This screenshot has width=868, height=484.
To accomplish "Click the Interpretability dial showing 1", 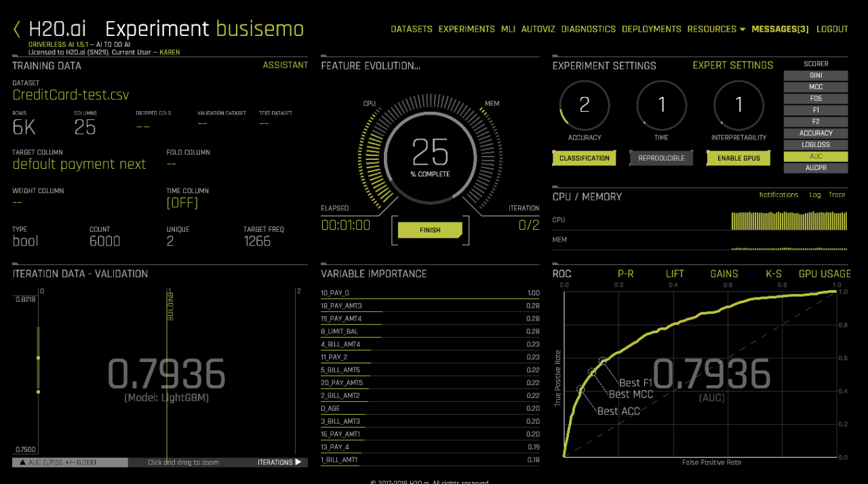I will pos(738,105).
